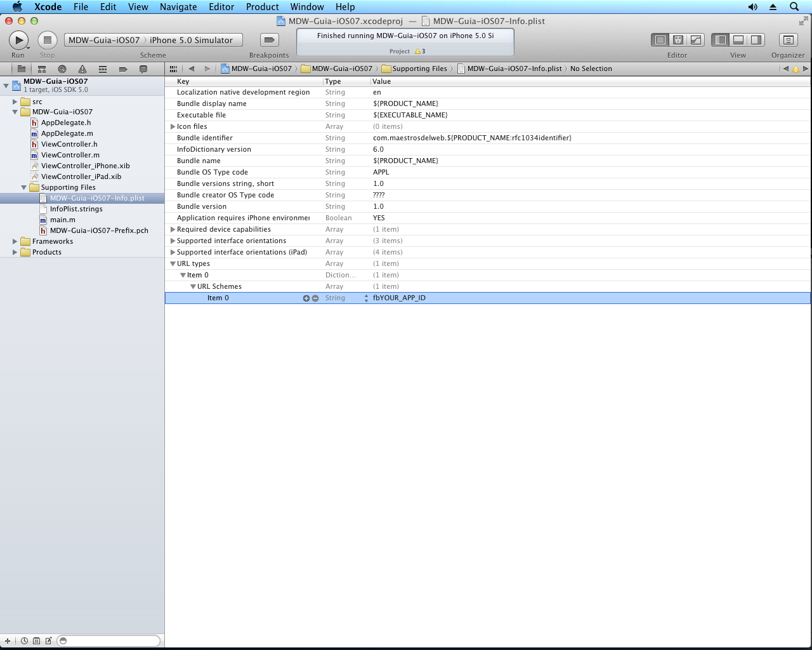Click the add button at navigator bottom
Viewport: 812px width, 650px height.
click(8, 641)
